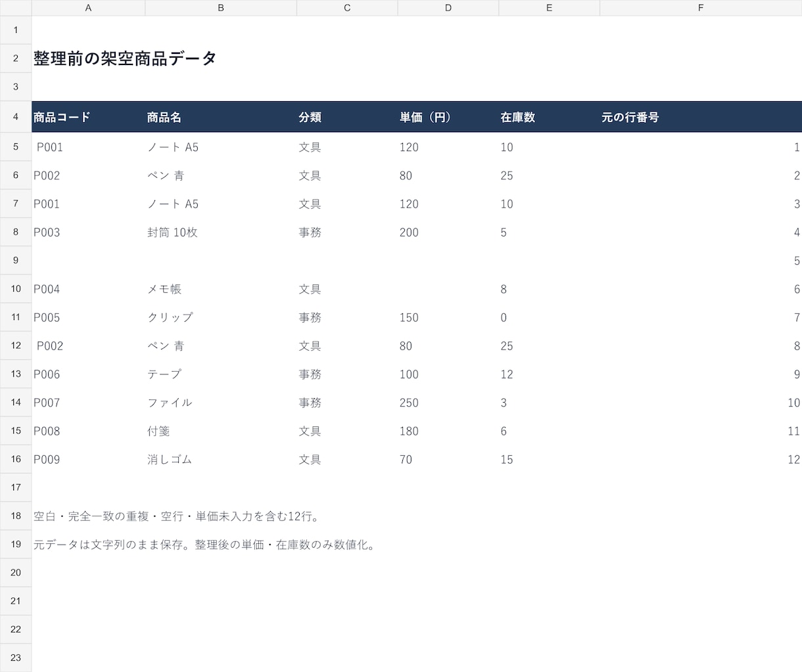Select the P008 code cell
802x672 pixels.
(x=88, y=431)
